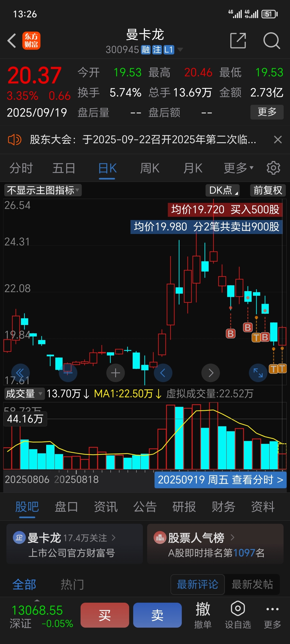The image size is (290, 644).
Task: Switch to 分时 chart tab
Action: click(21, 168)
